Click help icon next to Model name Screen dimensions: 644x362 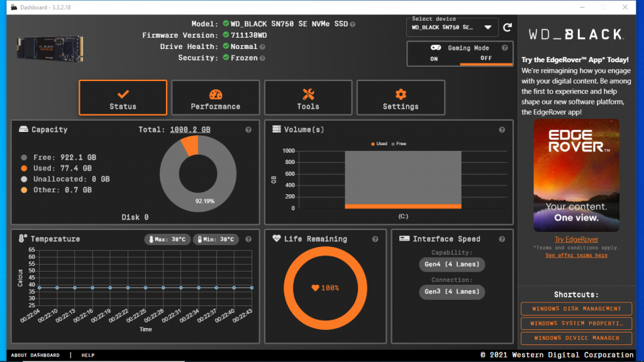[353, 24]
